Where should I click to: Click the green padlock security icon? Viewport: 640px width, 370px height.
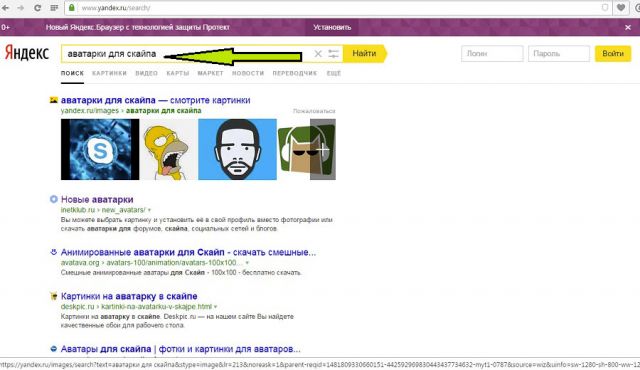[71, 7]
